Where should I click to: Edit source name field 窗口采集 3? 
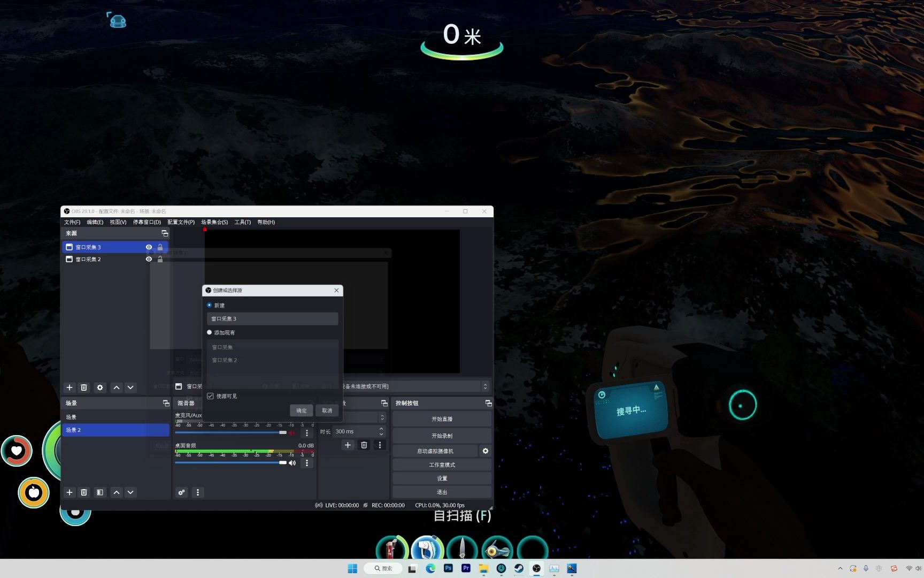pyautogui.click(x=273, y=318)
